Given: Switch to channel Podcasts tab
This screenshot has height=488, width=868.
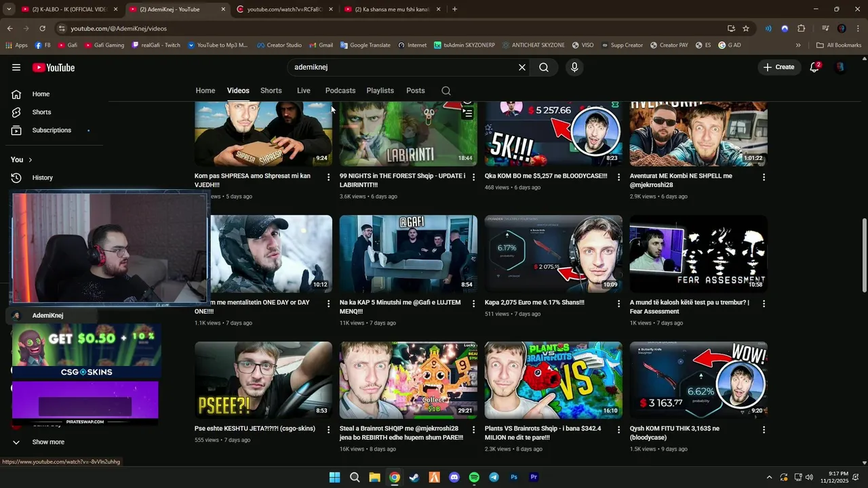Looking at the screenshot, I should 340,91.
